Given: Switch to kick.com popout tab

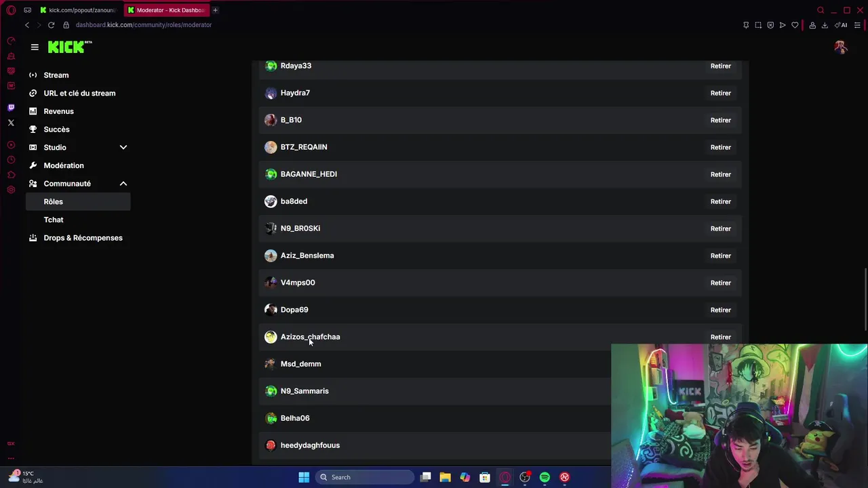Looking at the screenshot, I should (78, 10).
